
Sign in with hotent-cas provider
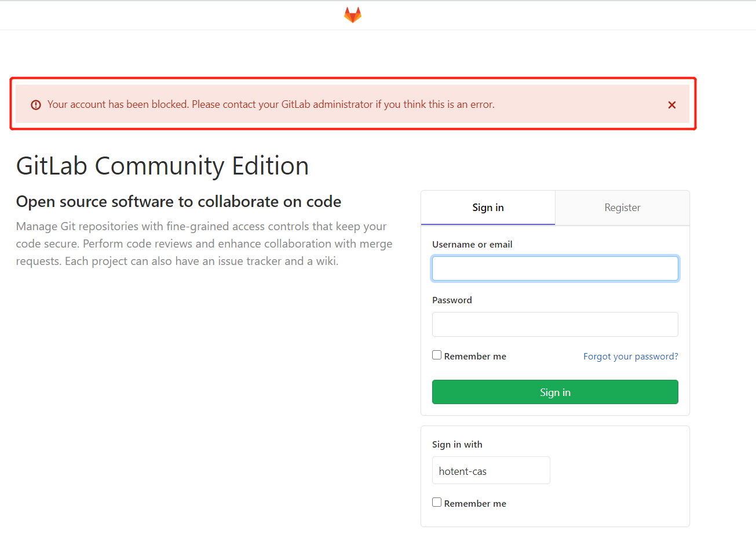coord(491,470)
